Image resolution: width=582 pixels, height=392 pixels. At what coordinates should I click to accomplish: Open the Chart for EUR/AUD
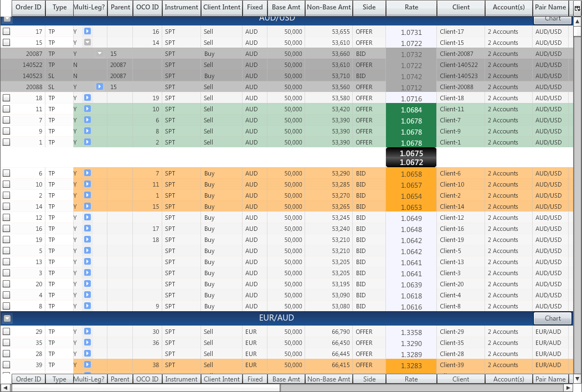click(x=552, y=318)
